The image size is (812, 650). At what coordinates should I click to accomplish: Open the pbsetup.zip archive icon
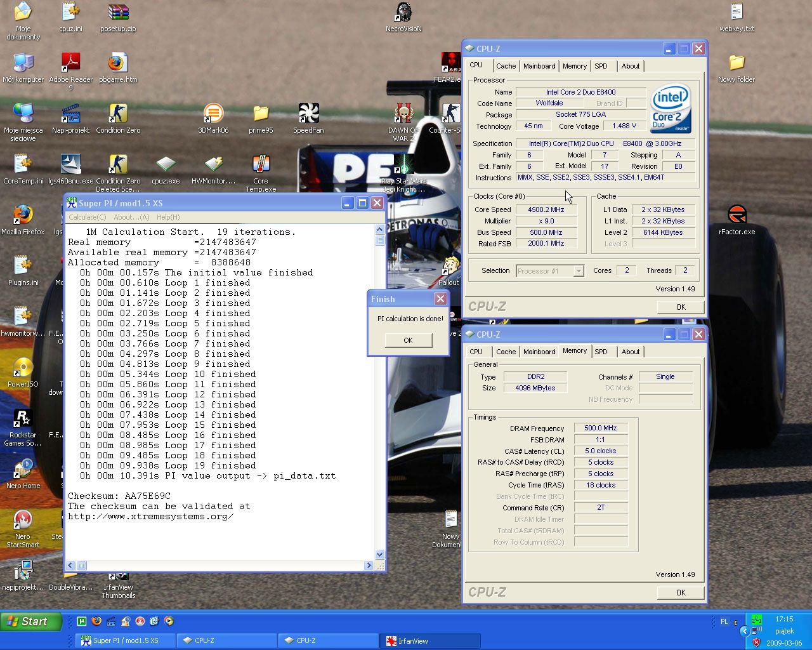pos(118,13)
